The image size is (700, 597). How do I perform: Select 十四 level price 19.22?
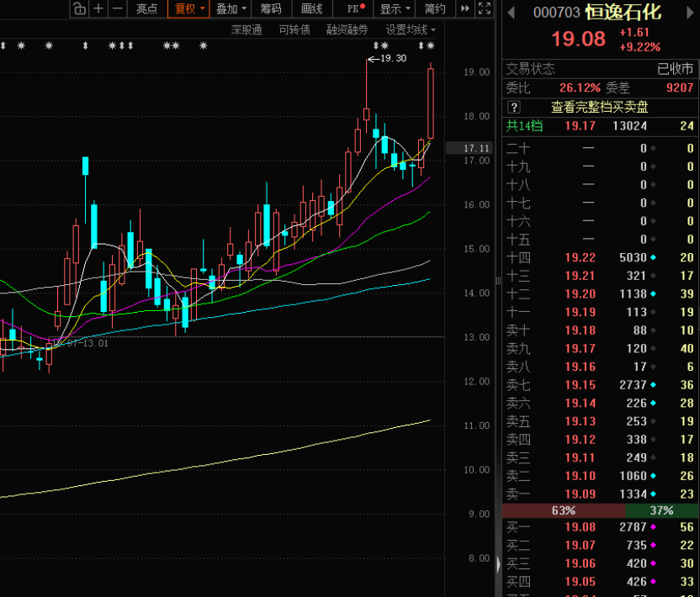click(x=580, y=257)
